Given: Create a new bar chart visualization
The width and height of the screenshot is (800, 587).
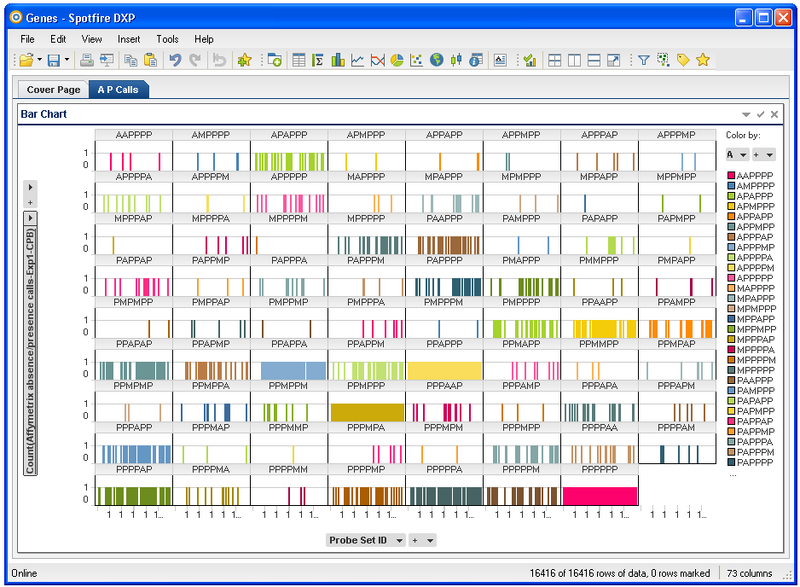Looking at the screenshot, I should point(337,60).
